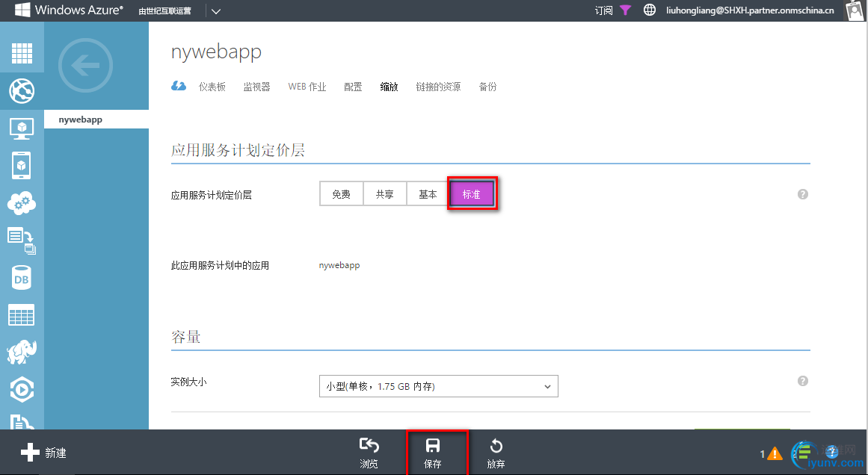
Task: Select the 标准 pricing tier
Action: [472, 194]
